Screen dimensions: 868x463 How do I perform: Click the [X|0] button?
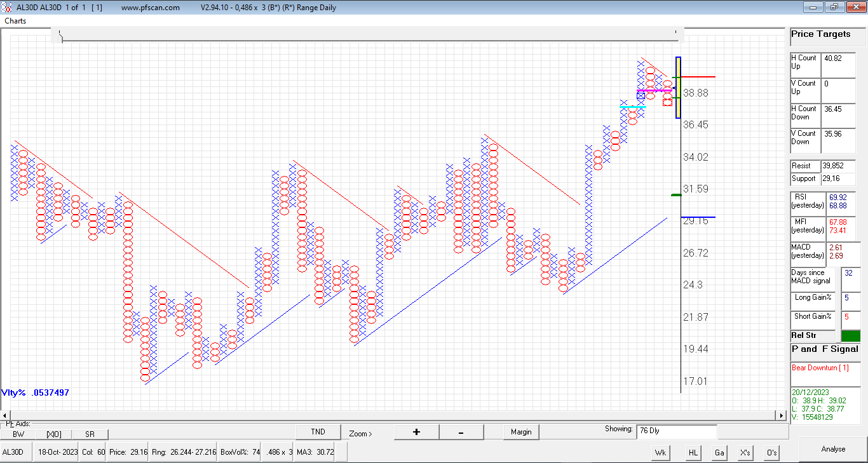click(x=54, y=434)
